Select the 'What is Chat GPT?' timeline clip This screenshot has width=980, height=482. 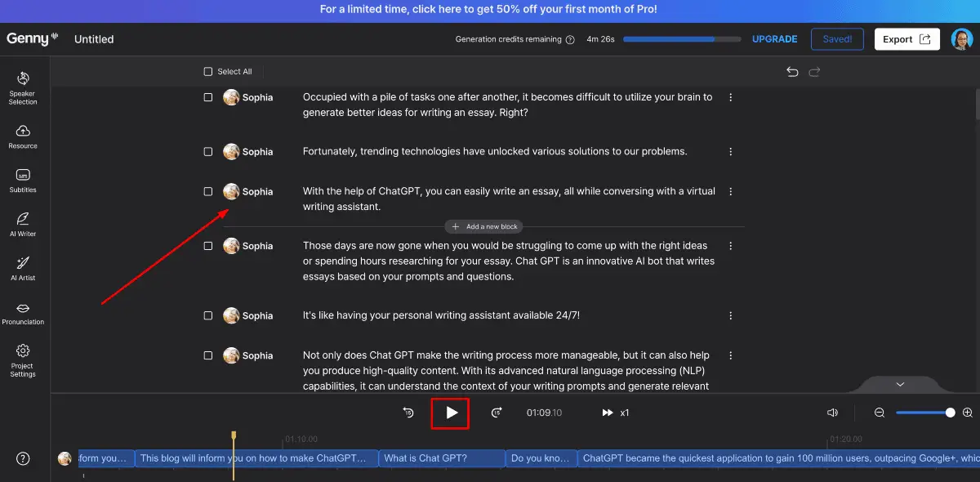442,458
